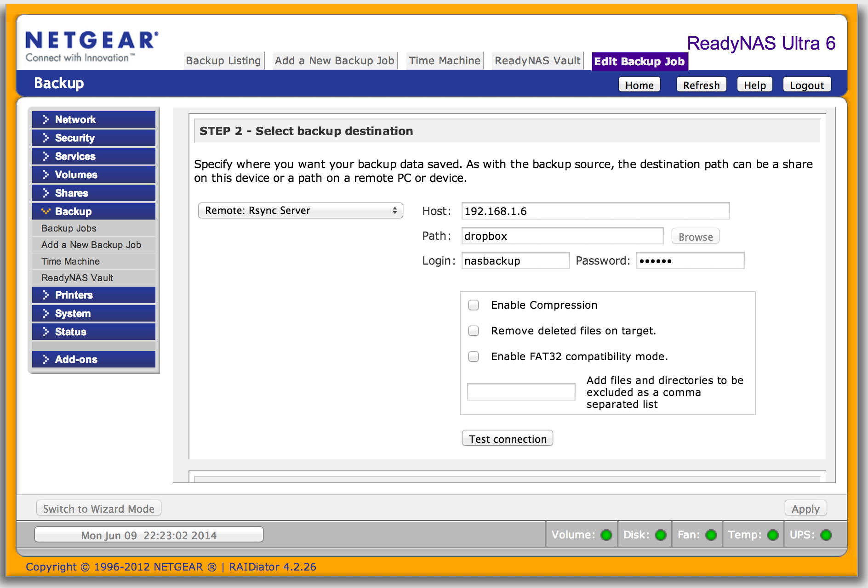
Task: Click the Volume green status indicator
Action: tap(606, 535)
